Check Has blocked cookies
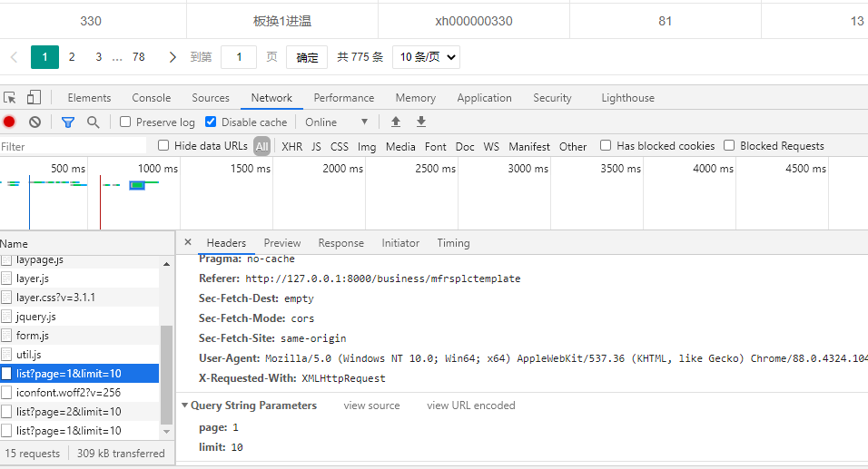This screenshot has width=868, height=469. [606, 145]
